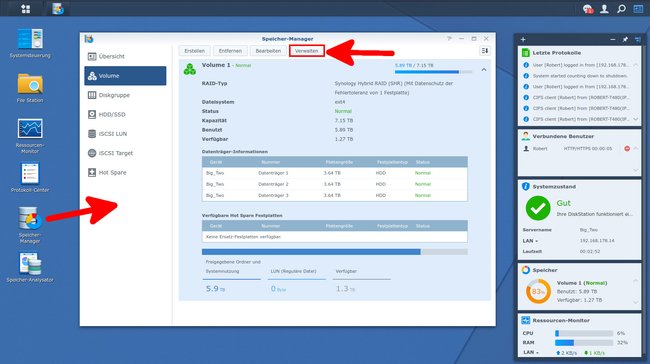Open notifications bubble in top bar
This screenshot has width=650, height=364.
pyautogui.click(x=587, y=9)
